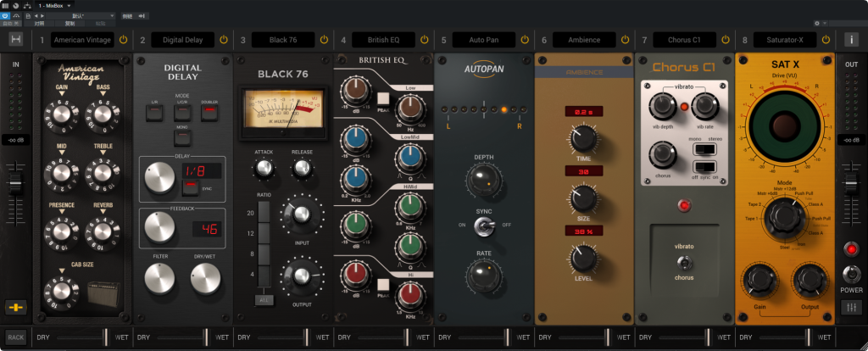Click the Chorus C1 red LED footswitch

click(x=685, y=206)
